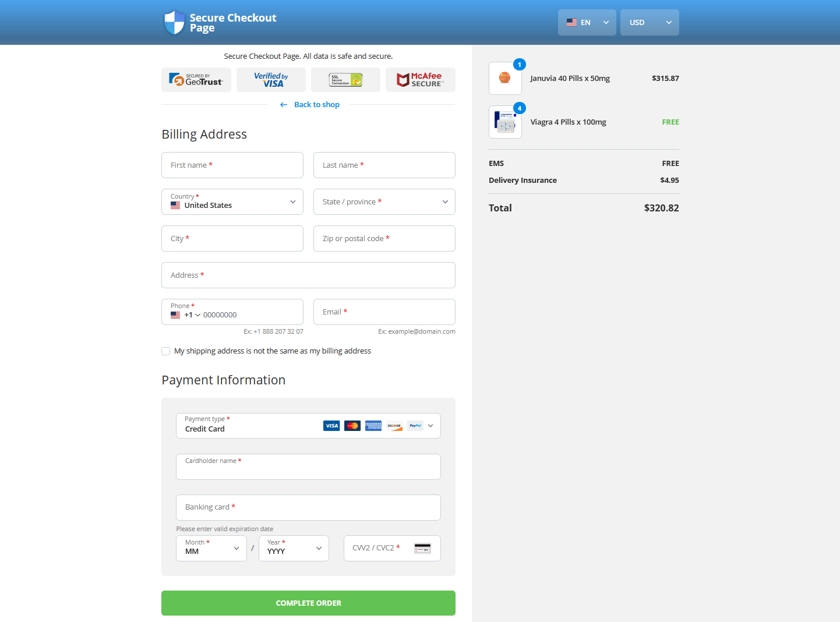Click the quantity badge 1 on Januvia
Viewport: 840px width, 622px height.
pos(520,64)
